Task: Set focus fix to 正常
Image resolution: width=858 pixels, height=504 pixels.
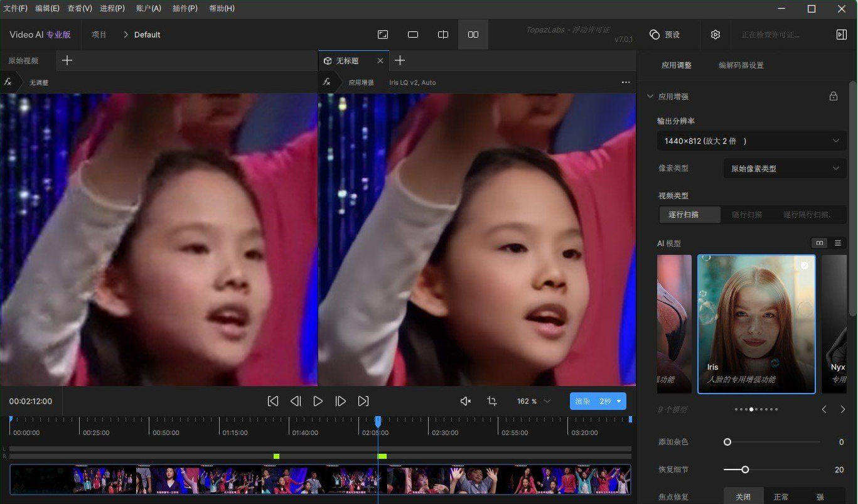Action: [781, 496]
